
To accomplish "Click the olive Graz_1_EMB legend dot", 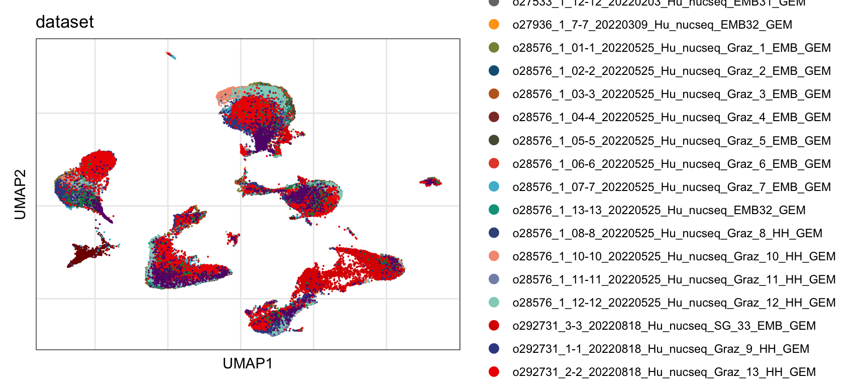I will [x=494, y=48].
